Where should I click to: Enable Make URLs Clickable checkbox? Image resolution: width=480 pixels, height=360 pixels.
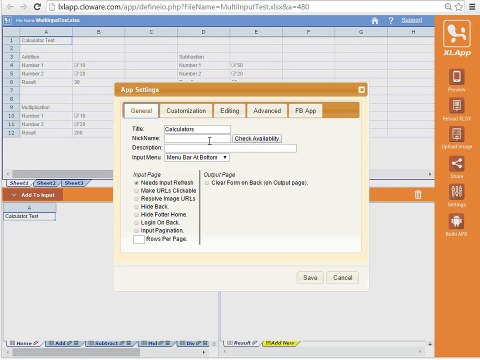click(136, 191)
